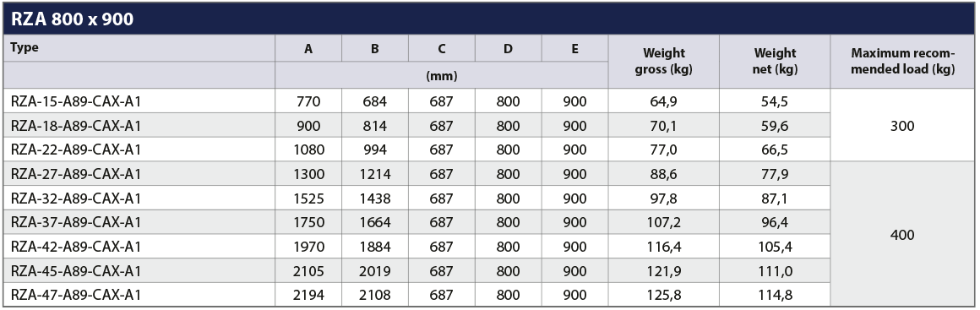This screenshot has width=980, height=310.
Task: Select the Weight net (kg) column header
Action: [x=775, y=62]
